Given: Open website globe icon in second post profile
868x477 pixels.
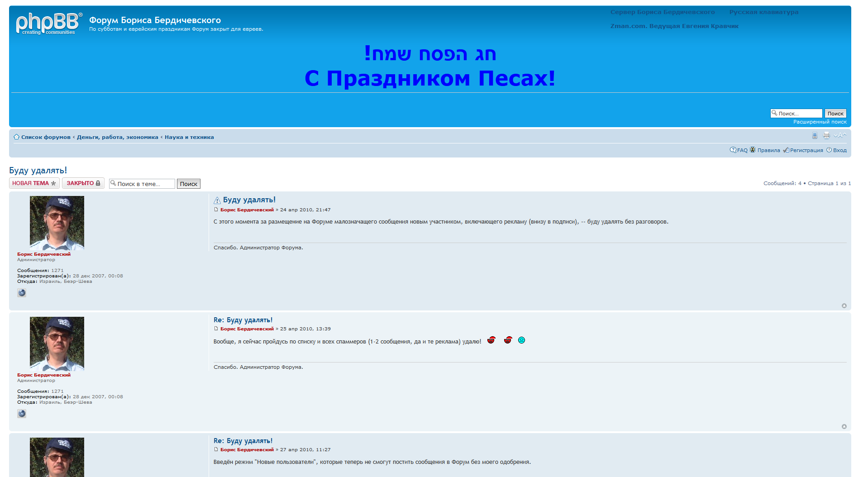Looking at the screenshot, I should point(22,414).
